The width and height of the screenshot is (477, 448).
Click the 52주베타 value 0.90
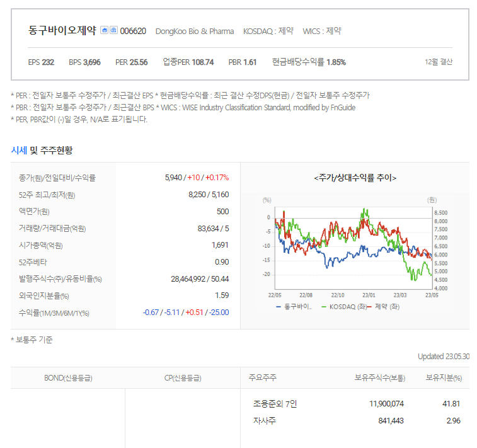click(222, 262)
